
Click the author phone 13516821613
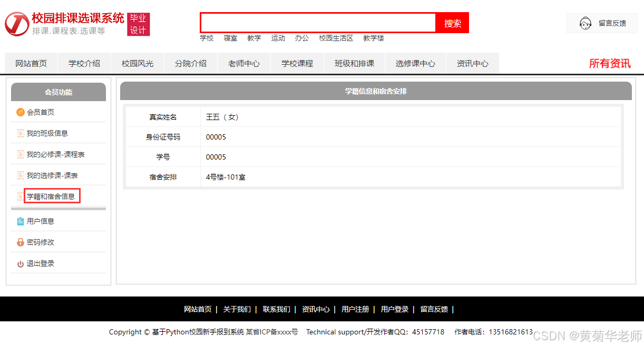(x=511, y=332)
